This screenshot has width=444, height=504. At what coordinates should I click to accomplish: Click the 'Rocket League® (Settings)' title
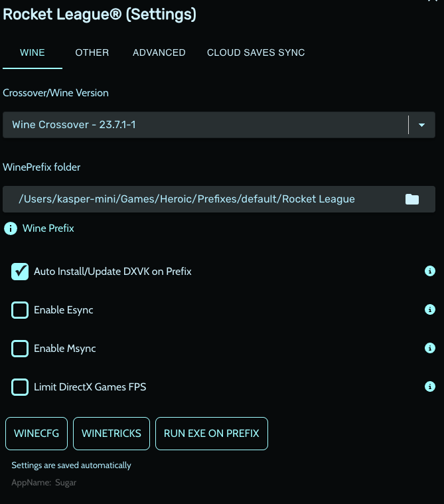point(100,15)
